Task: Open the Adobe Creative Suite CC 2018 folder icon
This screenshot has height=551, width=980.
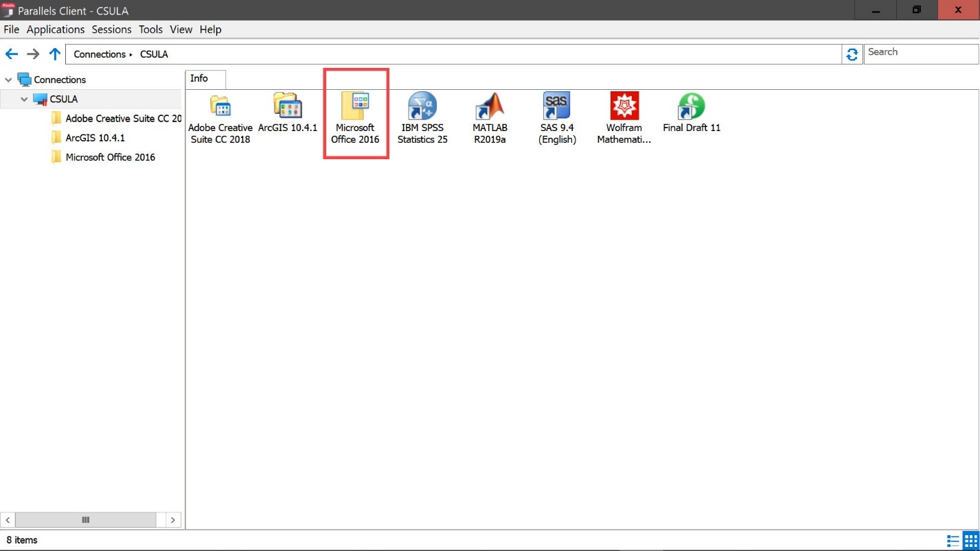Action: click(220, 107)
